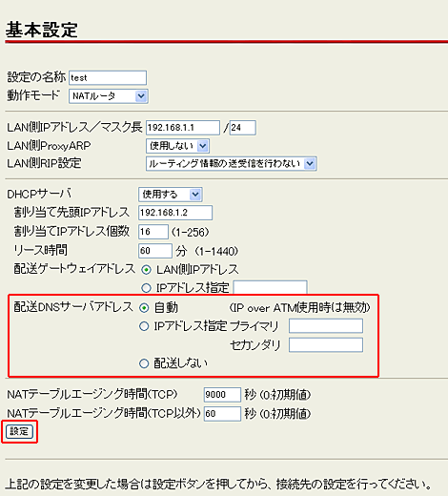Select the 配送しない radio button
This screenshot has width=448, height=496.
click(144, 363)
